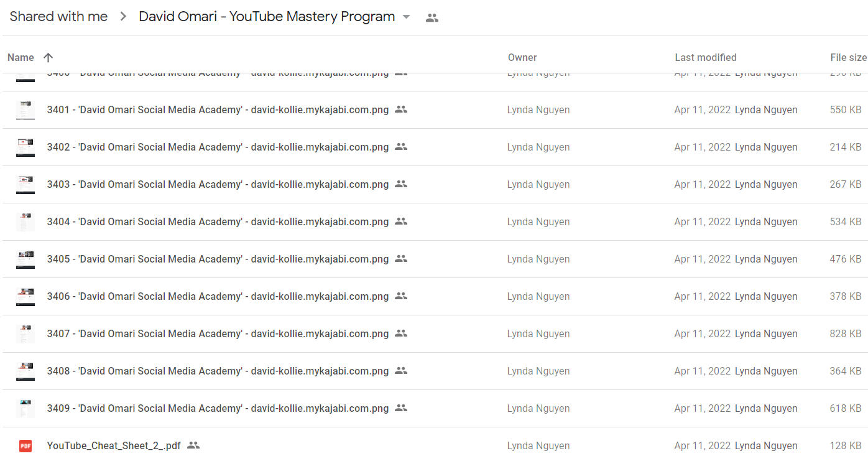Select the file named 3409 - 'David Omari Social Media Academy'
Screen dimensions: 868x456
[x=218, y=408]
